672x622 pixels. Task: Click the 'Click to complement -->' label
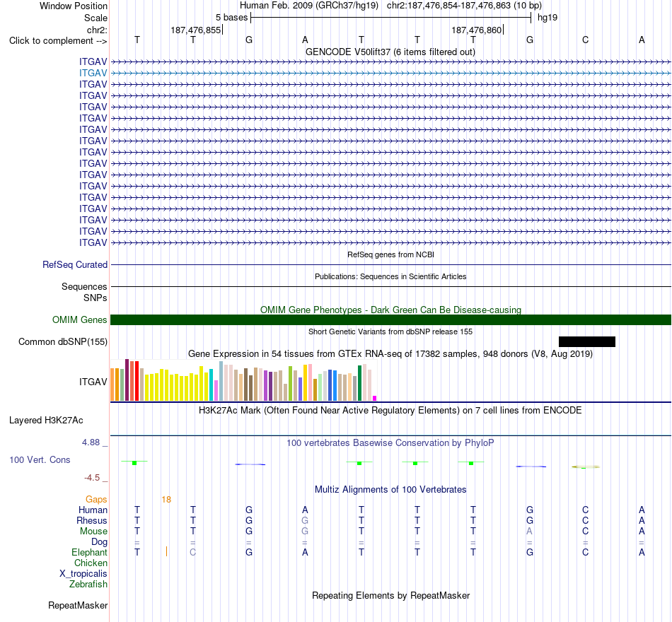pos(58,41)
